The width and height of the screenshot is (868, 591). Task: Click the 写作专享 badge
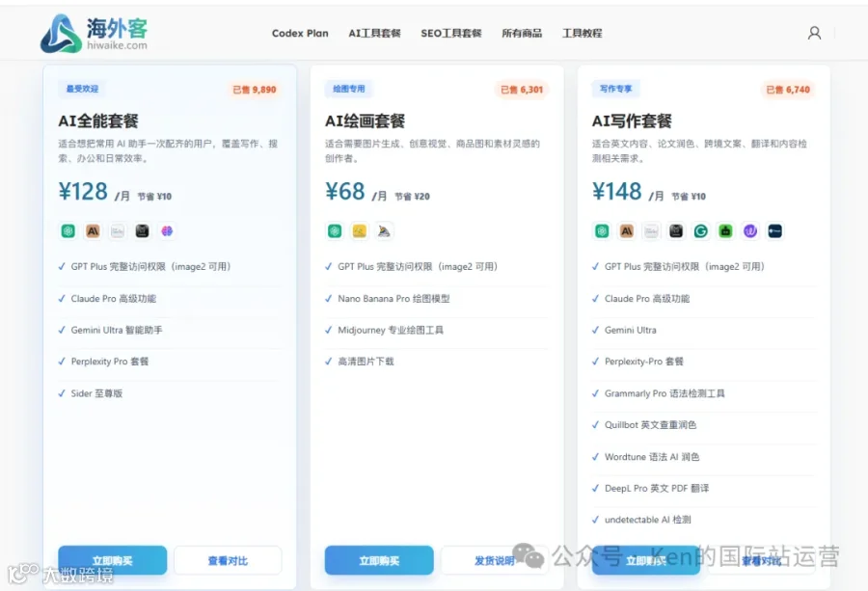(x=615, y=89)
